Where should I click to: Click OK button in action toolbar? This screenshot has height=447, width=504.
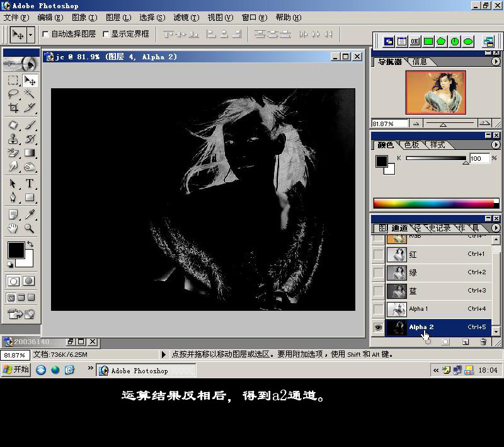(415, 42)
